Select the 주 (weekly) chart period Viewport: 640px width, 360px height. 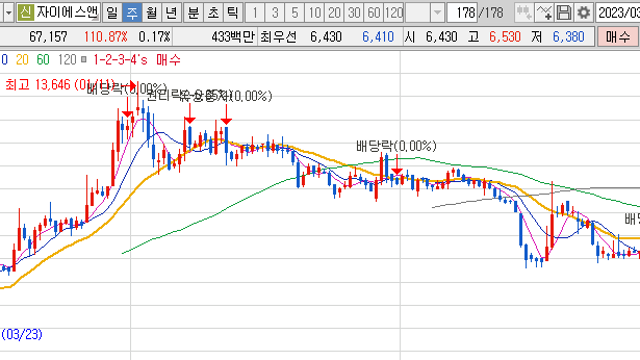tap(132, 13)
